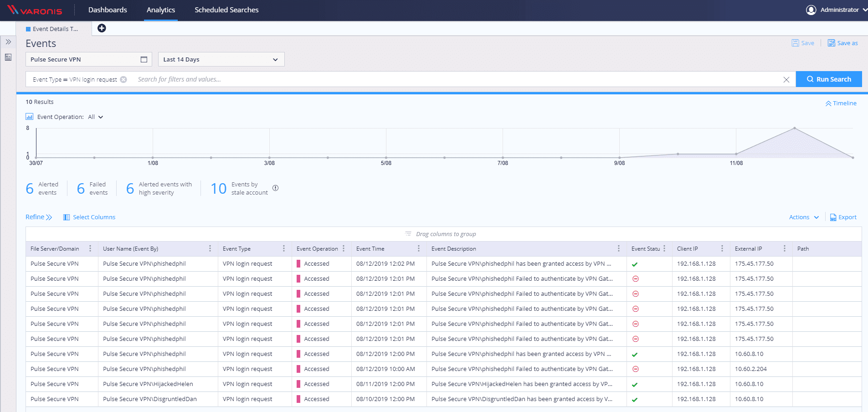Clear the search bar with X
Image resolution: width=868 pixels, height=412 pixels.
coord(786,79)
